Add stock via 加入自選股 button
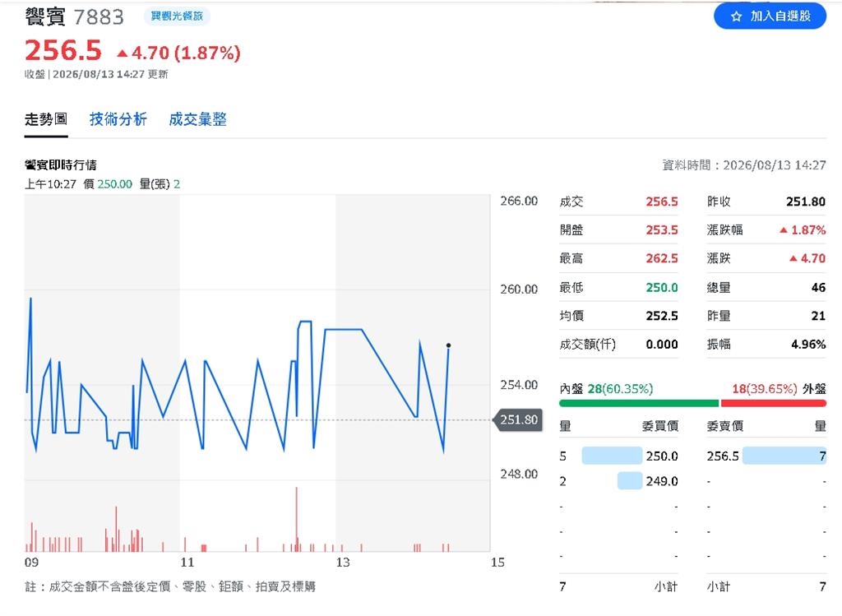Image resolution: width=842 pixels, height=616 pixels. 770,16
